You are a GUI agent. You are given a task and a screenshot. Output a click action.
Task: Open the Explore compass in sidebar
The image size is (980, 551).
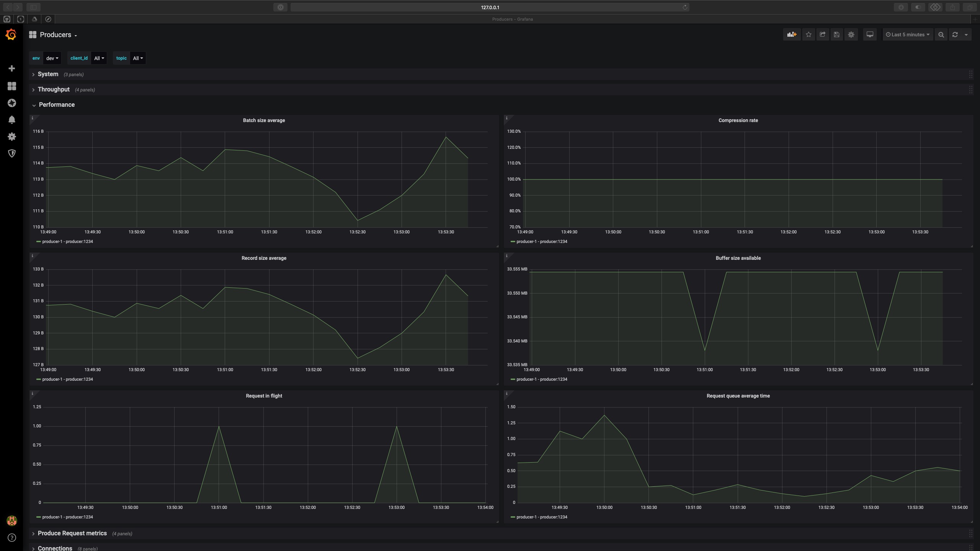coord(12,103)
